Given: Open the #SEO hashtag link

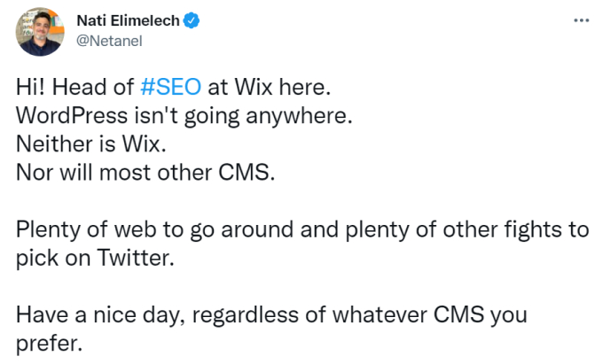Looking at the screenshot, I should (171, 88).
